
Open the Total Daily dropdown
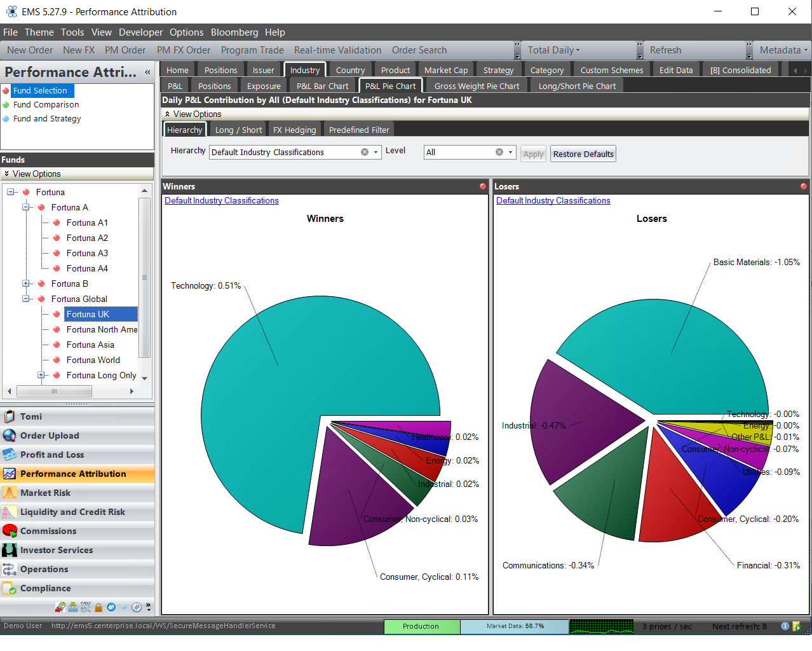click(553, 50)
